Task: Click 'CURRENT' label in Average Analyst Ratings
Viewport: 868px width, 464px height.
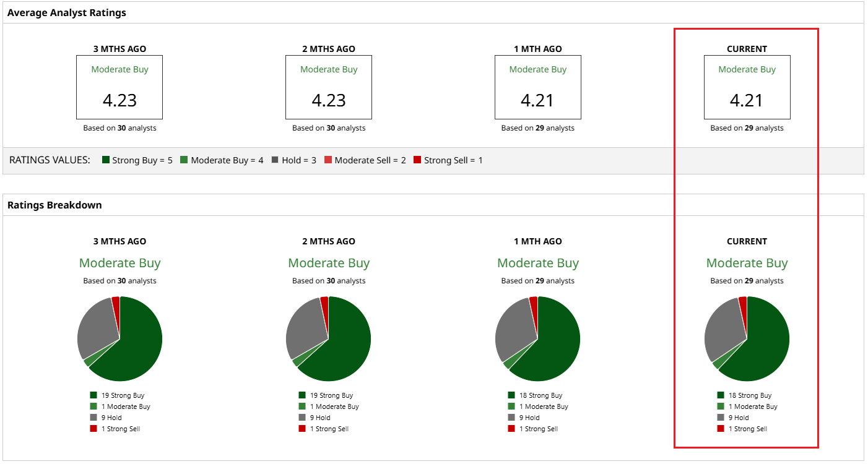Action: (x=747, y=49)
